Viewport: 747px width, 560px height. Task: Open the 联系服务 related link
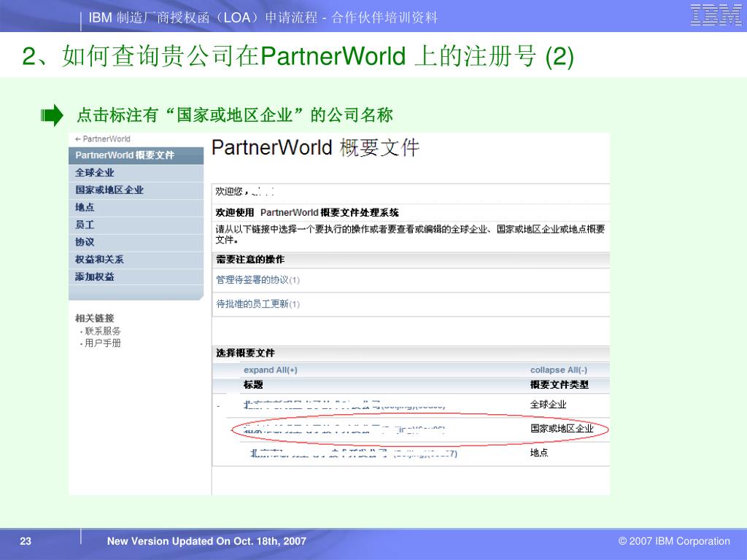[103, 331]
